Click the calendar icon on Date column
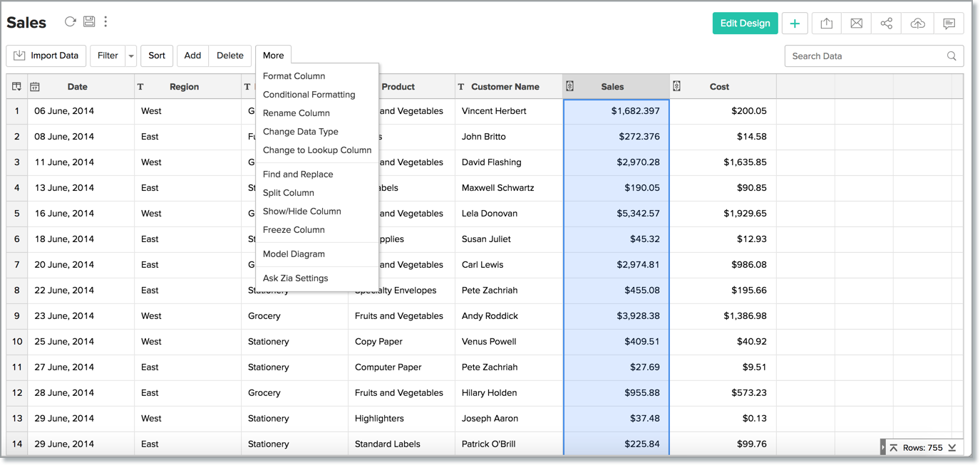Screen dimensions: 980x465 pos(35,86)
